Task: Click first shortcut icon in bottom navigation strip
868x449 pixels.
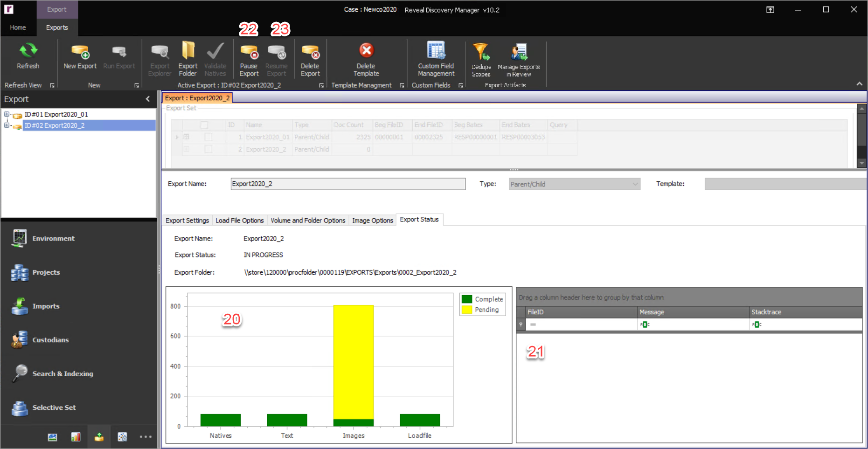Action: (52, 437)
